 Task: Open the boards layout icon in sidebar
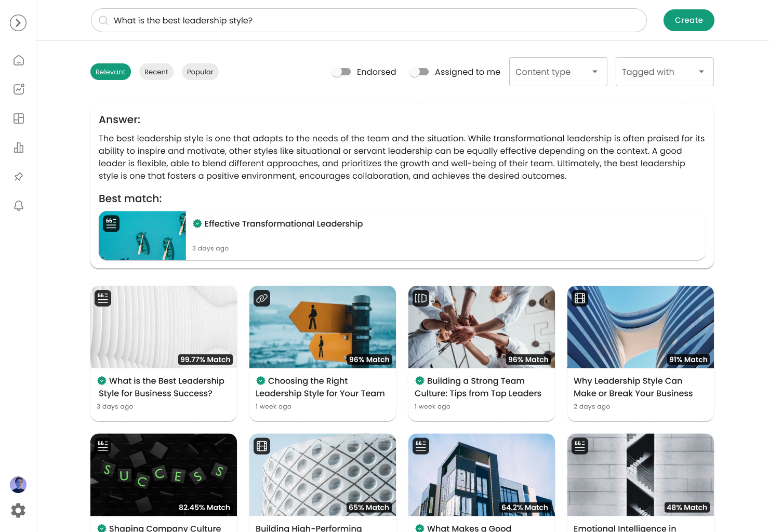click(x=19, y=118)
